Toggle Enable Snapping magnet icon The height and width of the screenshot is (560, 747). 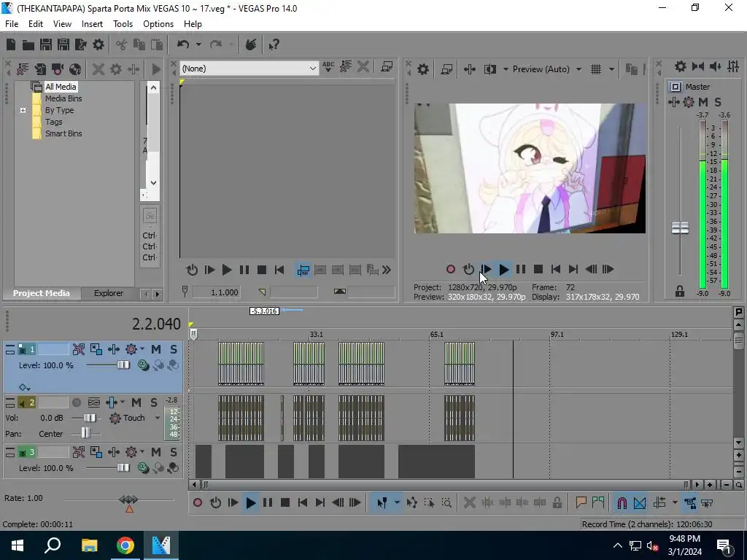click(622, 503)
